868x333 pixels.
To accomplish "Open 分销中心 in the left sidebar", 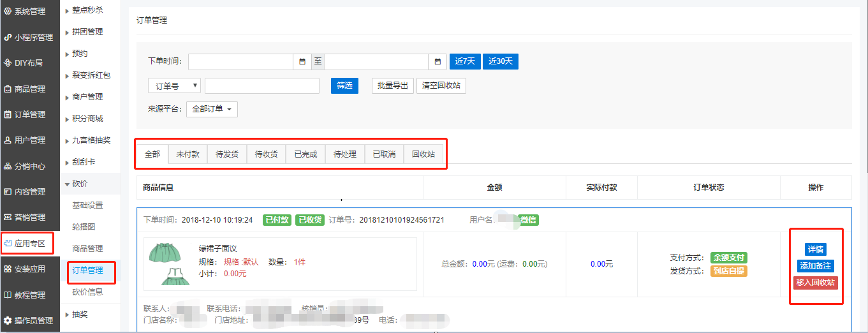I will 30,166.
